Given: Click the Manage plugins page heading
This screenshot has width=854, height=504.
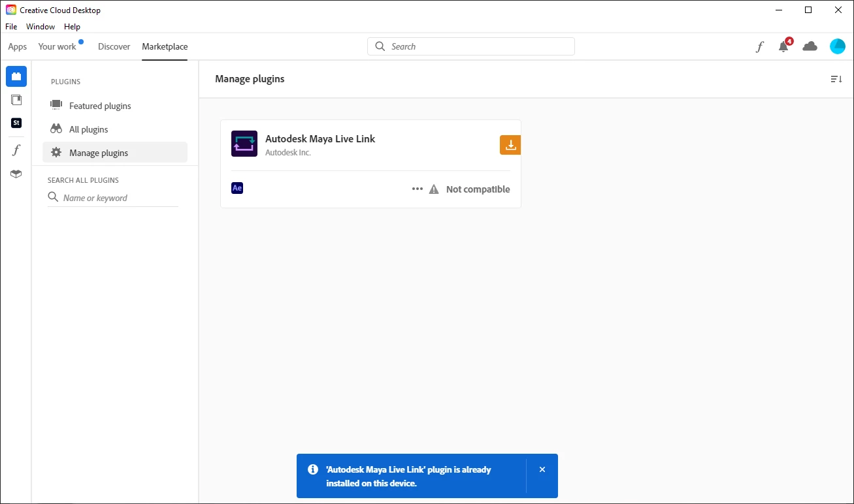Looking at the screenshot, I should (250, 79).
